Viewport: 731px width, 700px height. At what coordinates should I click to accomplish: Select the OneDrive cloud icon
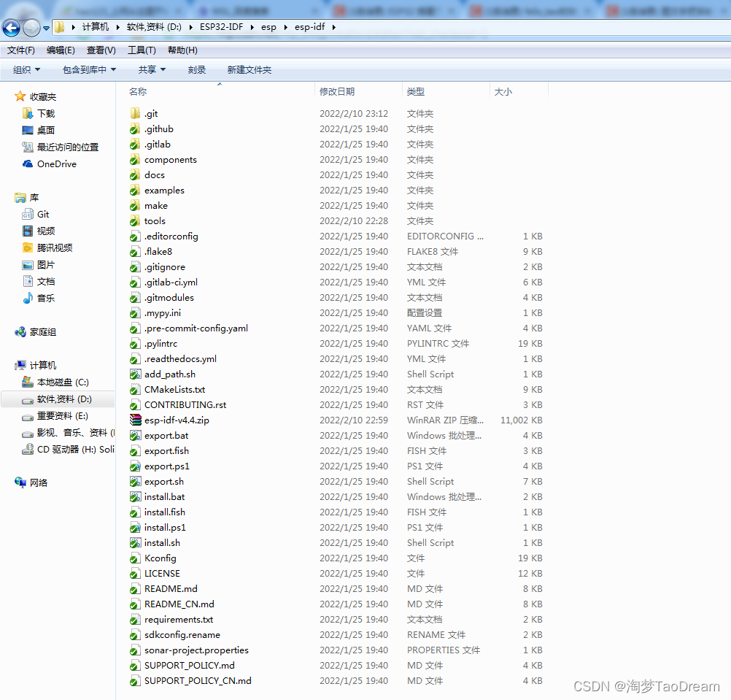28,164
